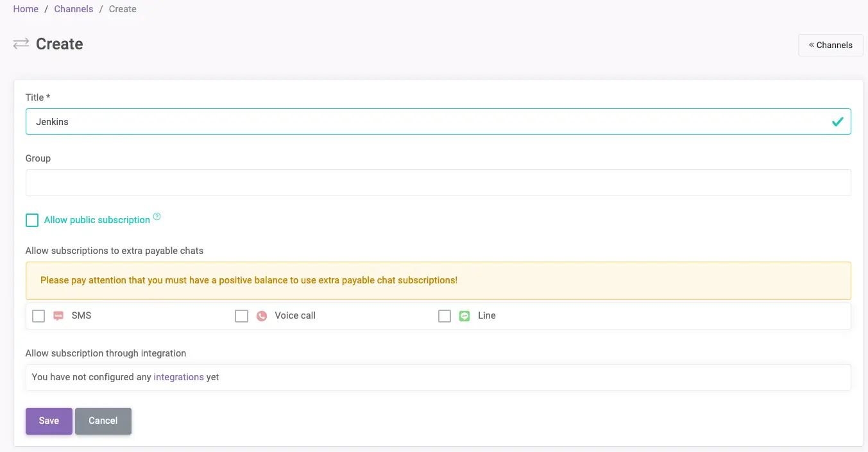The height and width of the screenshot is (452, 868).
Task: Click the Create breadcrumb entry
Action: pos(122,8)
